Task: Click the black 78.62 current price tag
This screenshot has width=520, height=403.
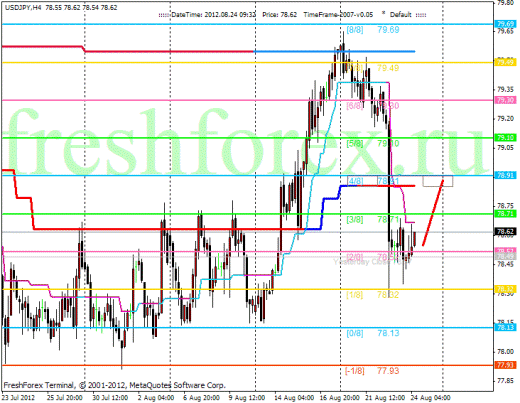Action: [505, 231]
